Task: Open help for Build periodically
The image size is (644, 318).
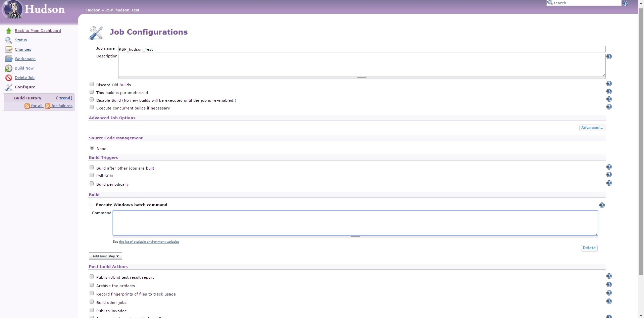Action: tap(609, 183)
